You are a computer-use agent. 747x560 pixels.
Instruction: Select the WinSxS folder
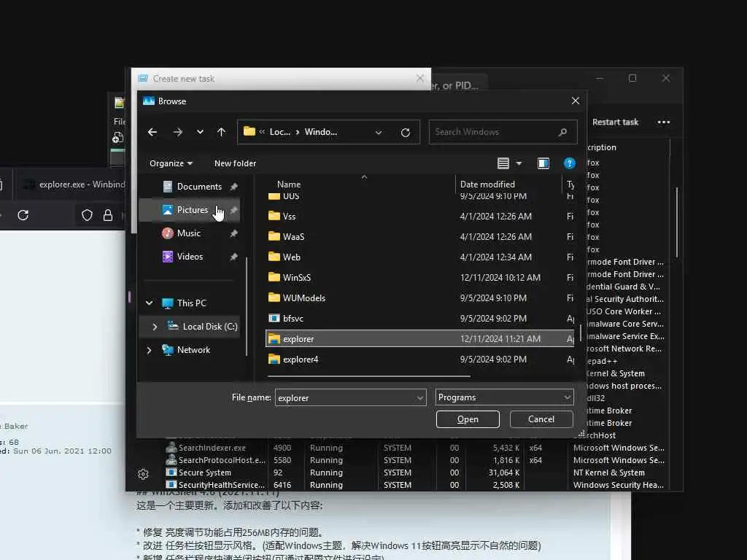[x=419, y=278]
